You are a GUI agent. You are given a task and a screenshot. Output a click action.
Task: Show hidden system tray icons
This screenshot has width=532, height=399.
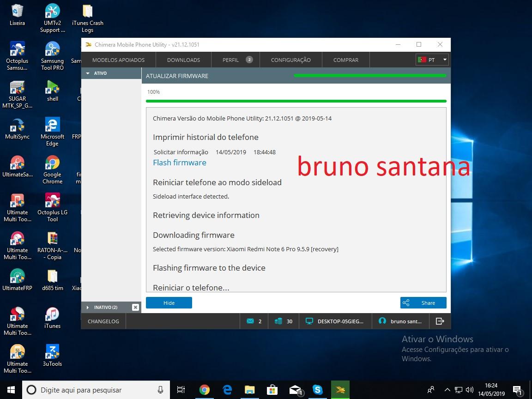click(447, 390)
